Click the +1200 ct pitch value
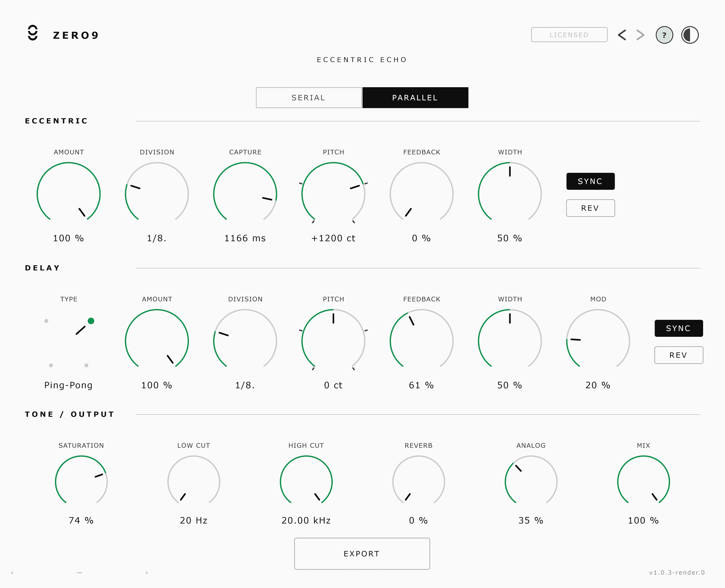The image size is (725, 588). tap(333, 238)
